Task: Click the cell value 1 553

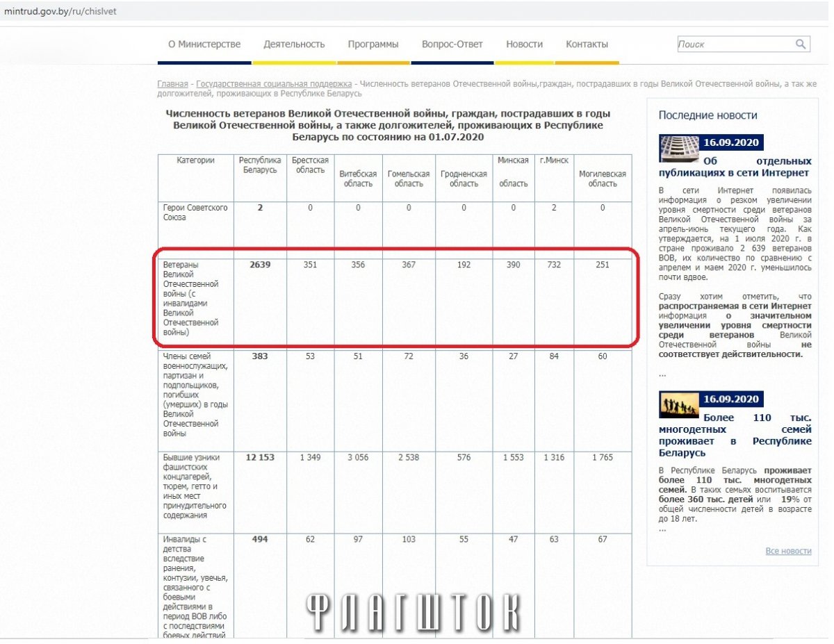Action: pos(514,457)
